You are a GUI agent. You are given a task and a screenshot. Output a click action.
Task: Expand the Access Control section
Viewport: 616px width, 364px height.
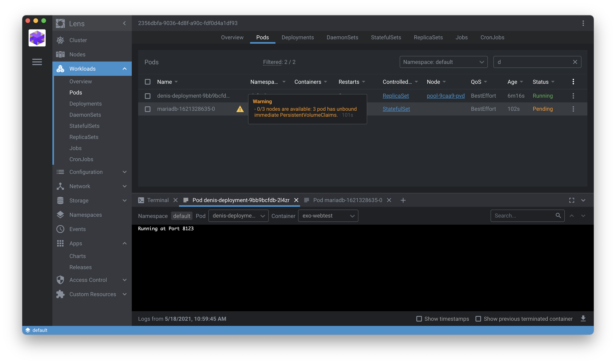pos(125,280)
